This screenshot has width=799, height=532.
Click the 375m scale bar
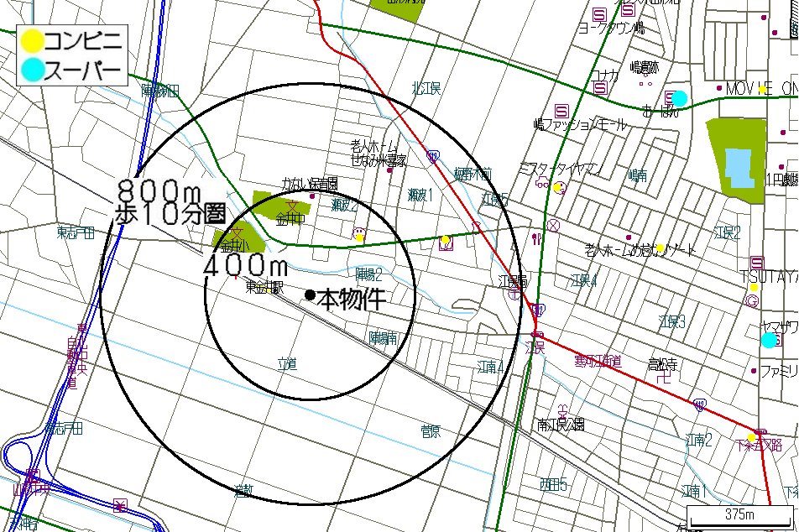[740, 516]
